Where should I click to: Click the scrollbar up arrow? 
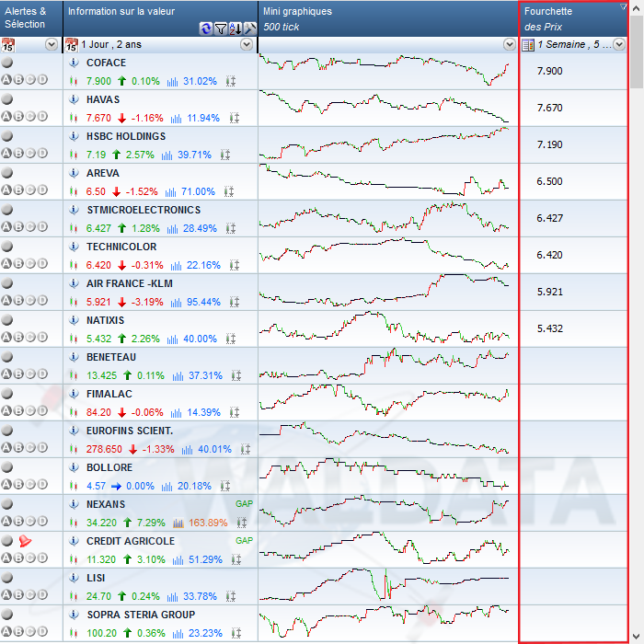637,7
